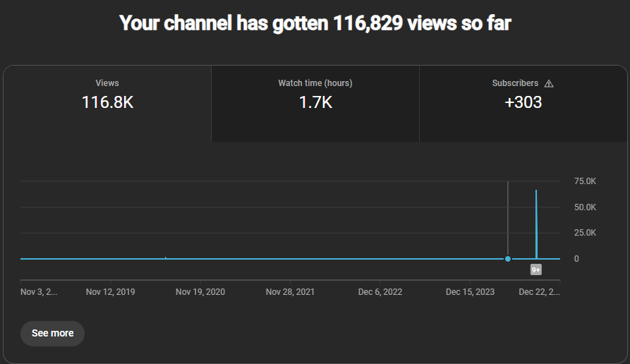Click the Nov 28, 2021 date label
The image size is (630, 364).
[x=290, y=292]
